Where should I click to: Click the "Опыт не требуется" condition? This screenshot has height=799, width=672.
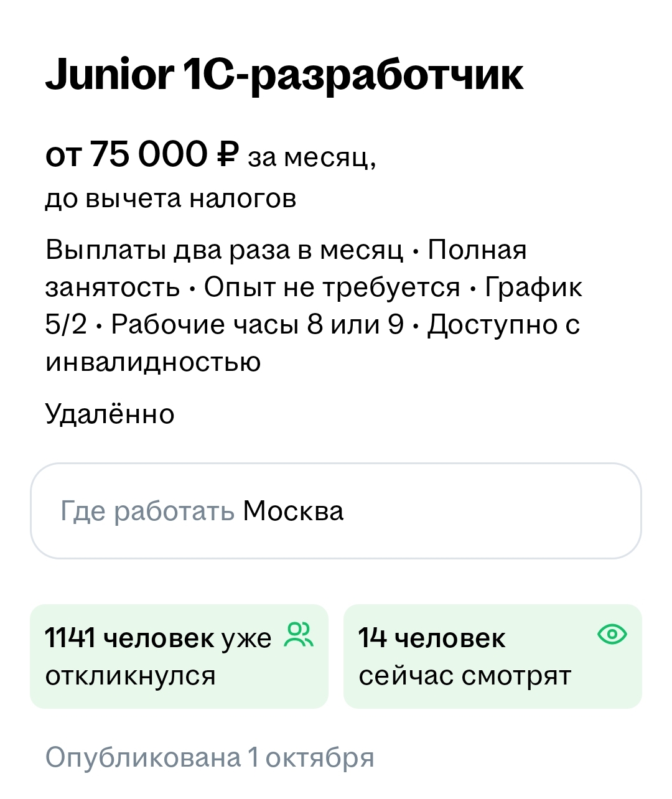(332, 287)
